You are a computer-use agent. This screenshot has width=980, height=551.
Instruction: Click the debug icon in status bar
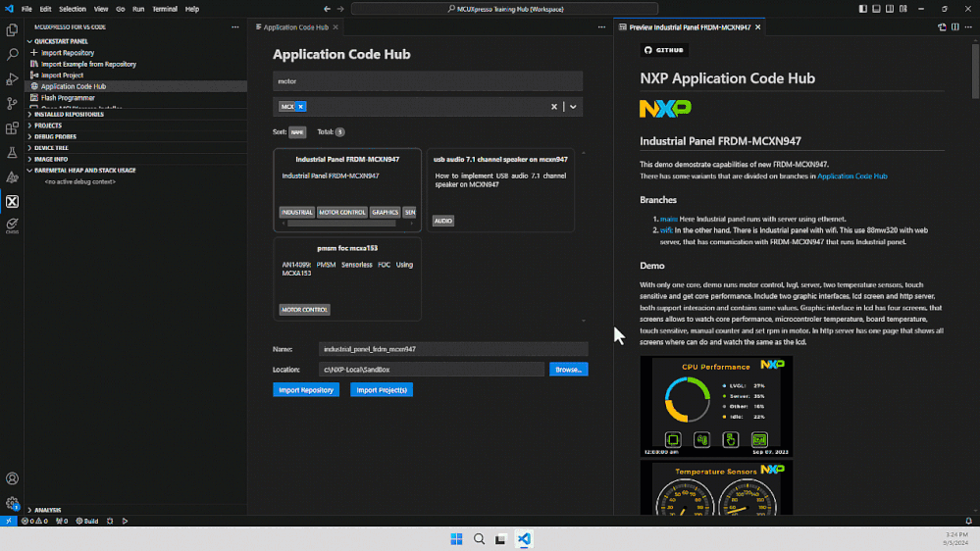pyautogui.click(x=110, y=521)
